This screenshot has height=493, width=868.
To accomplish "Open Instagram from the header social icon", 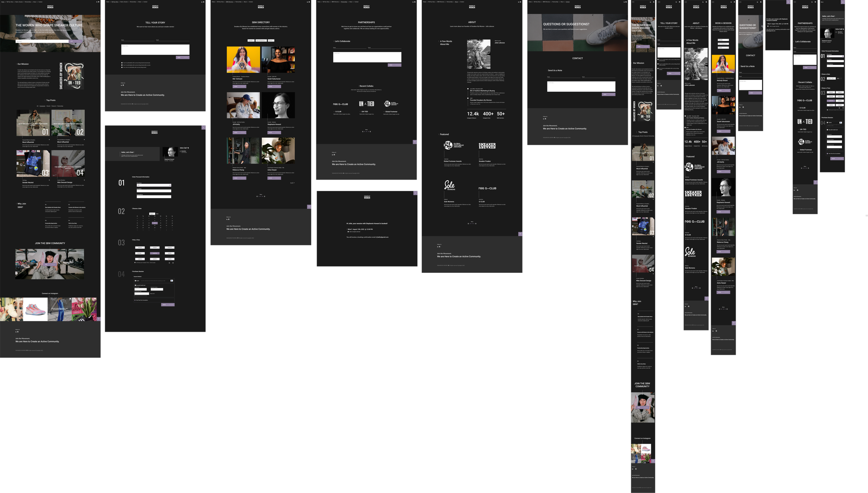I will (99, 2).
